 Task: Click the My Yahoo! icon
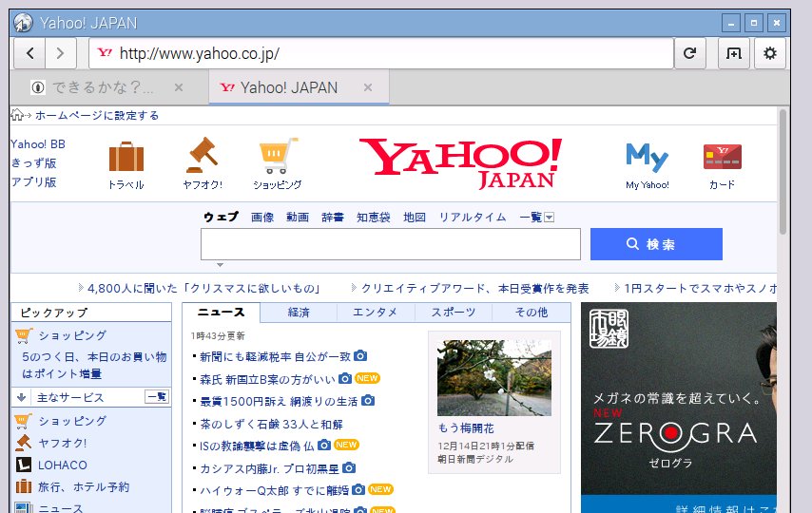(x=647, y=158)
